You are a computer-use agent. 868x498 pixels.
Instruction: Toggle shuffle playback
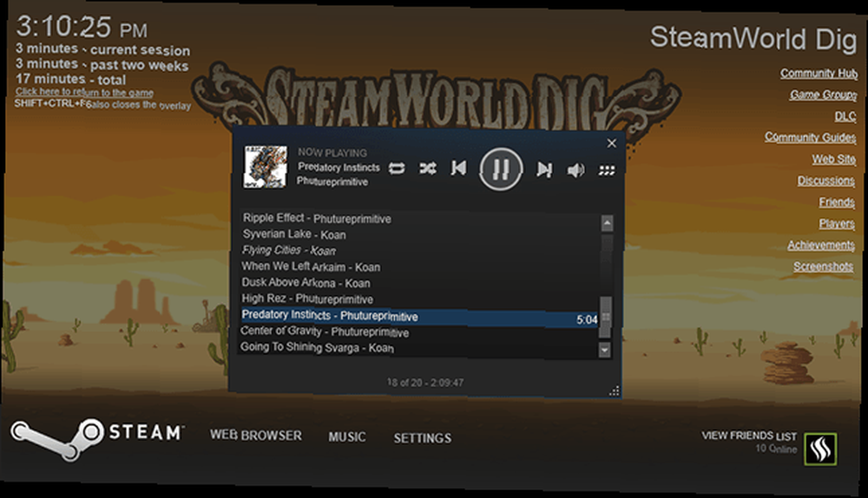[427, 168]
